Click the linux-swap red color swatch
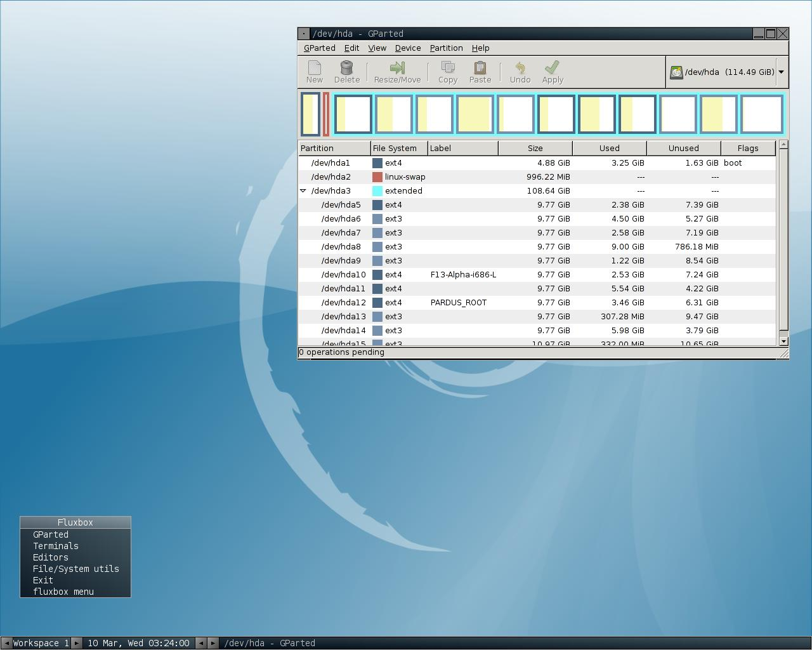The image size is (812, 650). (x=377, y=177)
